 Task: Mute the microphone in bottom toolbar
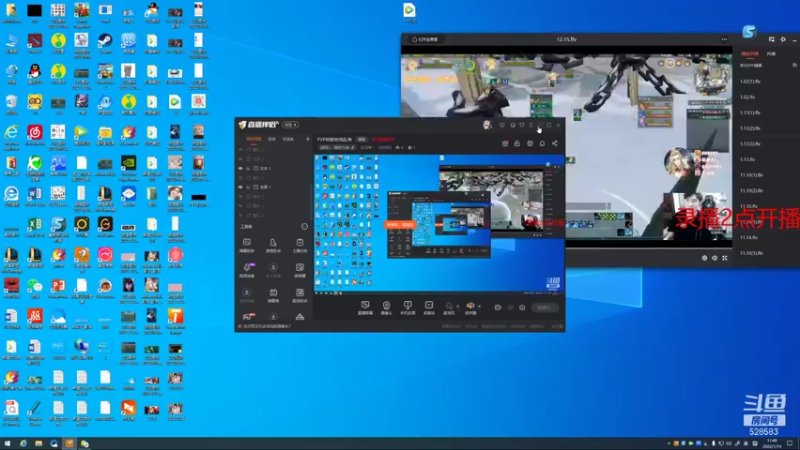coord(448,307)
